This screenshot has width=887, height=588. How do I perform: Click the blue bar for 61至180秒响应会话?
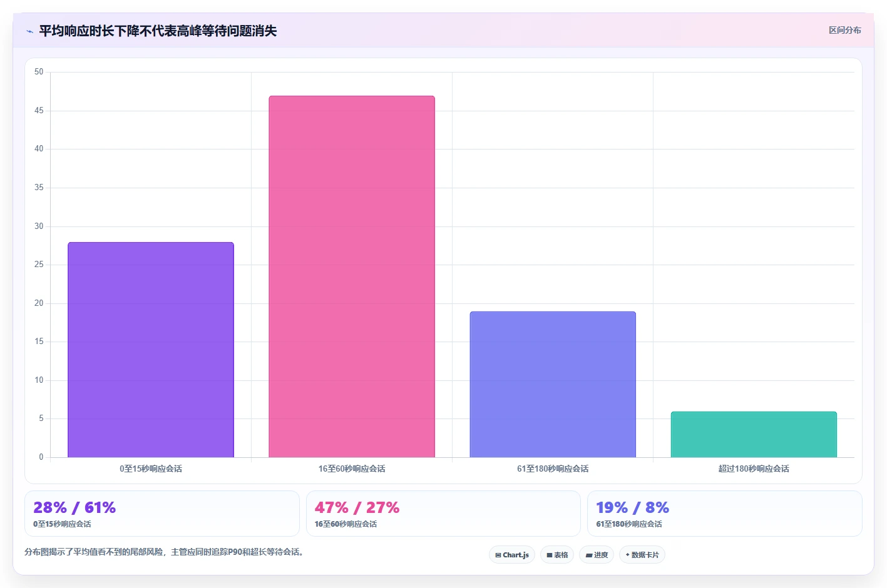(x=553, y=384)
